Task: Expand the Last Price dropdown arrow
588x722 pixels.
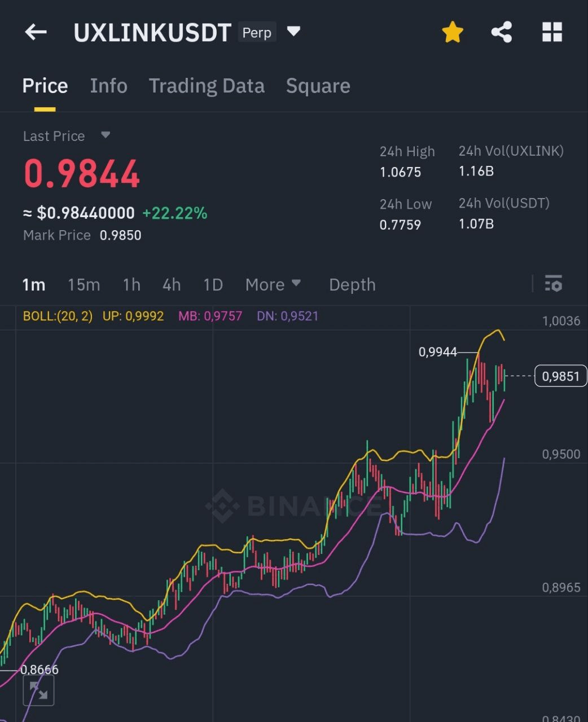Action: (x=106, y=135)
